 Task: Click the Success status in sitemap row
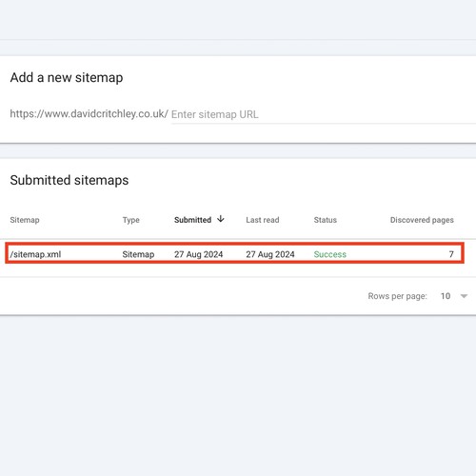[x=329, y=254]
